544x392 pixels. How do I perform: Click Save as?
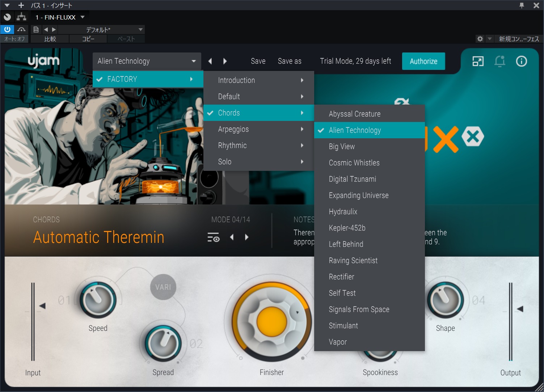(290, 61)
